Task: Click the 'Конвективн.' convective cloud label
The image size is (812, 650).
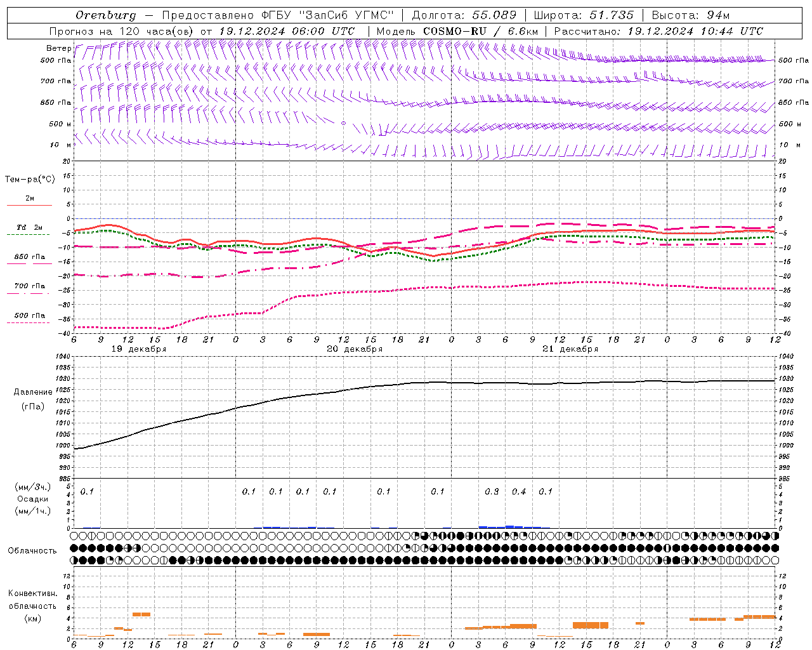Action: pyautogui.click(x=32, y=594)
